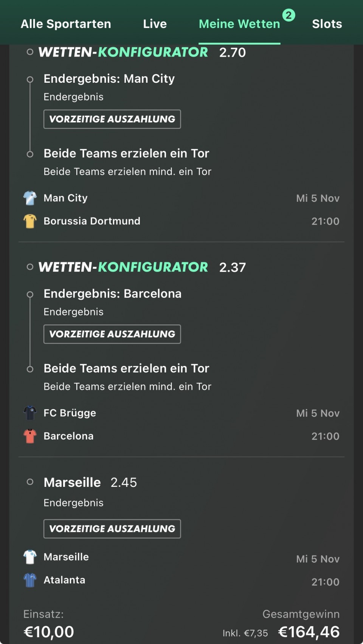Tap the Man City jersey icon
Image resolution: width=363 pixels, height=644 pixels.
click(x=30, y=198)
